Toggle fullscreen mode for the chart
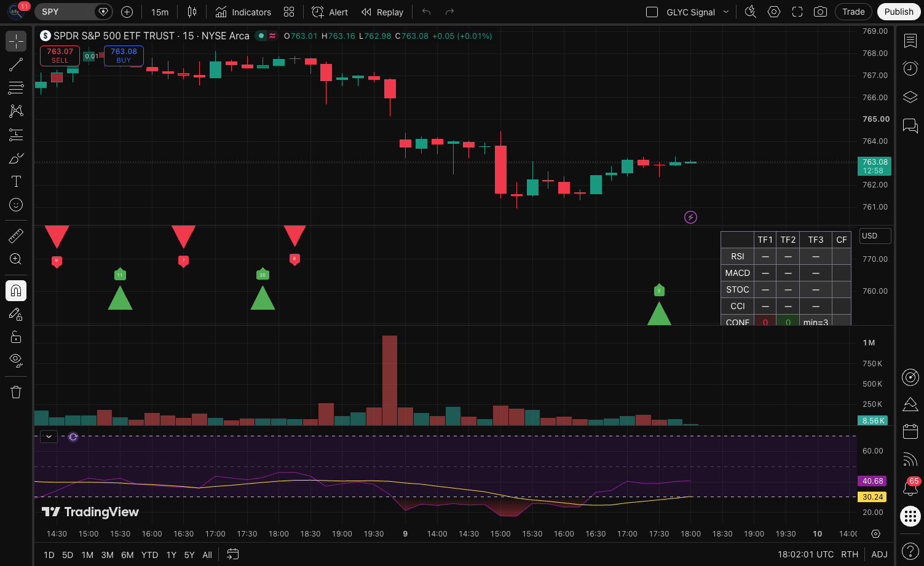This screenshot has width=924, height=566. click(x=797, y=12)
